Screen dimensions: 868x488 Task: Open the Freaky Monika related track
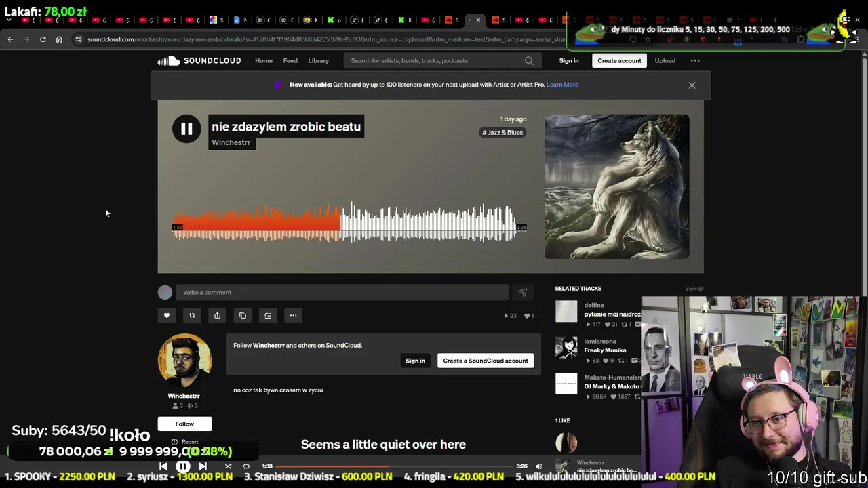point(605,350)
